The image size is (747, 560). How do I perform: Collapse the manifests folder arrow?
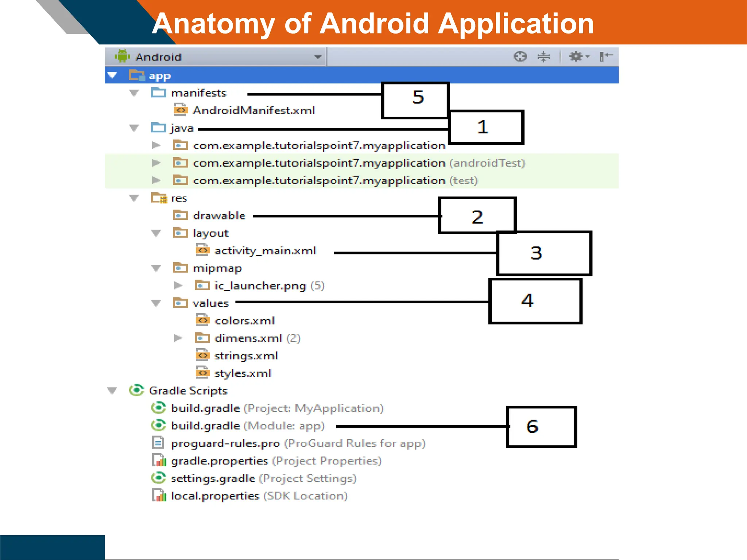(x=134, y=93)
